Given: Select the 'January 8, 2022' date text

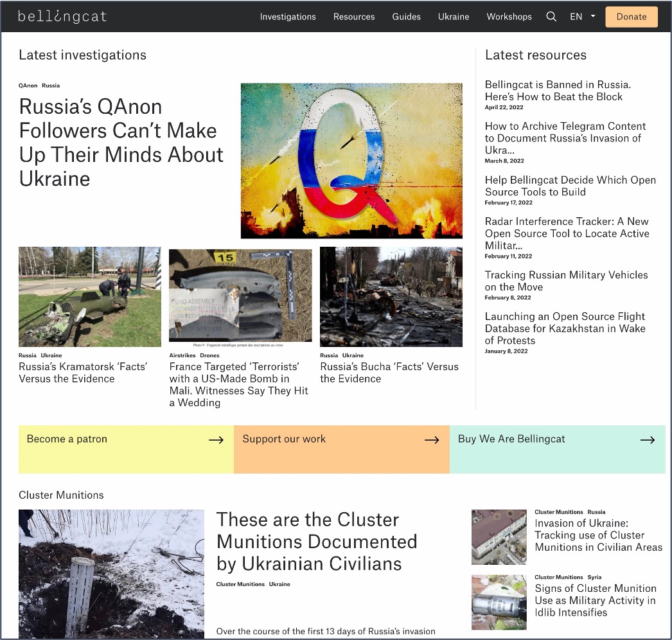Looking at the screenshot, I should coord(506,351).
